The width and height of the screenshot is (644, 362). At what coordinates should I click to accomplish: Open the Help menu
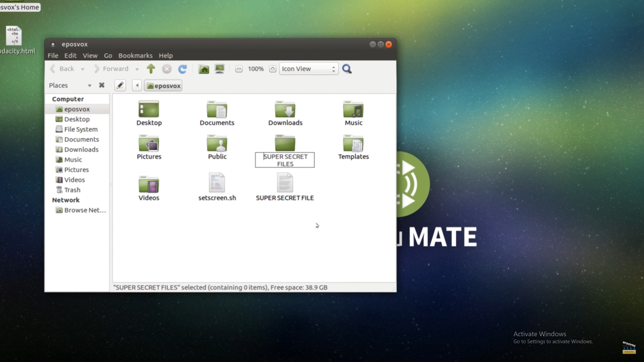166,56
